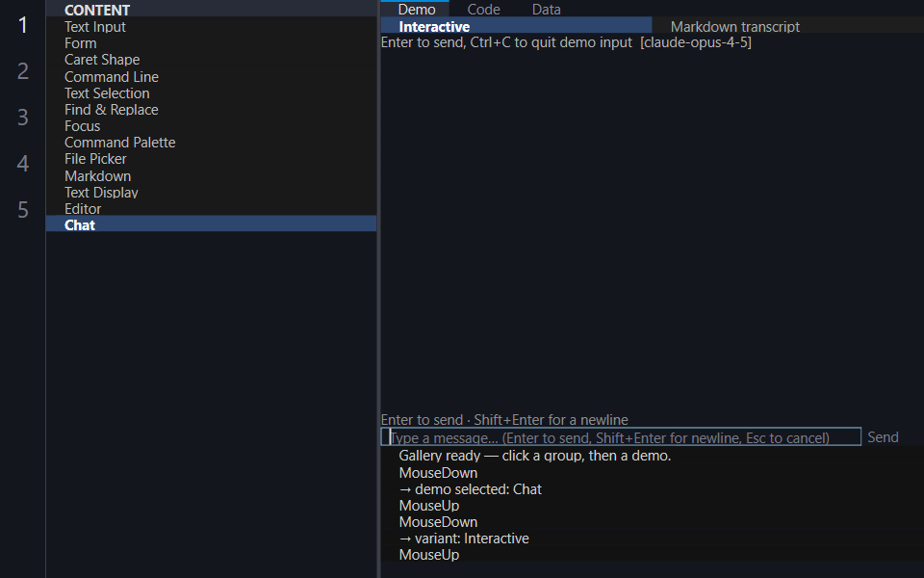Screen dimensions: 924x578
Task: Click the CONTENT group header
Action: [x=211, y=10]
